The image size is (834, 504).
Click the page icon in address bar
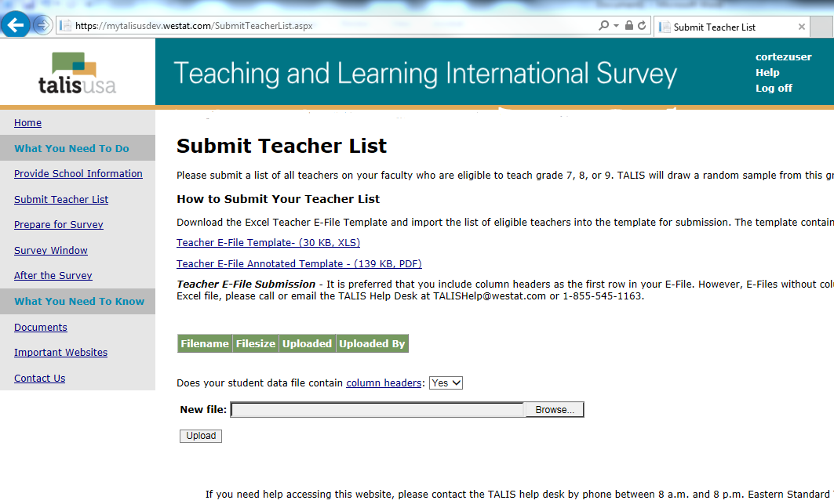tap(65, 26)
